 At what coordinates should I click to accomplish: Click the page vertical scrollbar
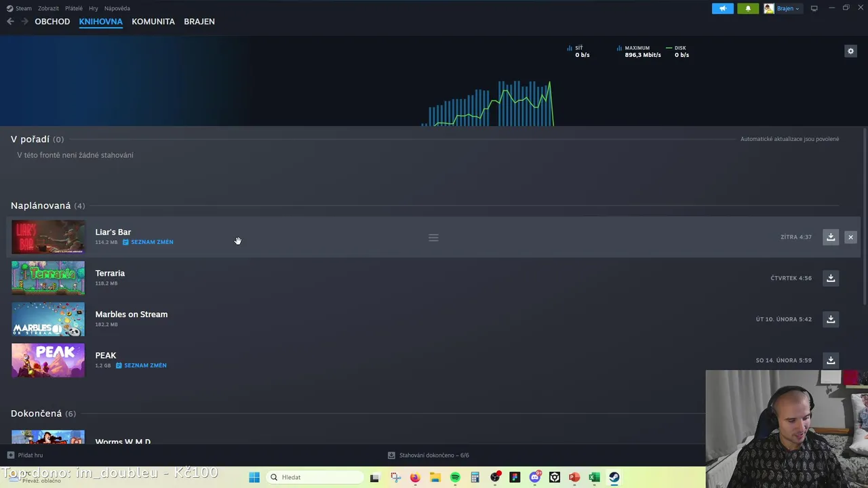point(864,217)
